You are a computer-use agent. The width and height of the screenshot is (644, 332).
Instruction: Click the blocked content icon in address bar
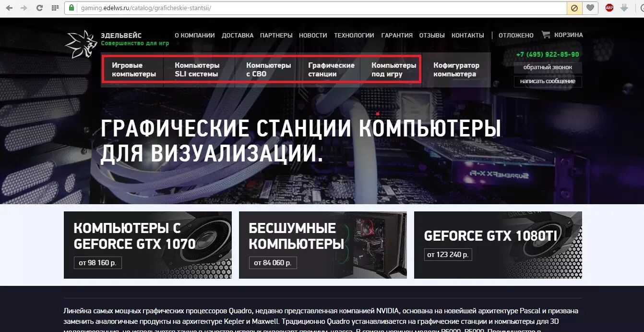click(574, 8)
